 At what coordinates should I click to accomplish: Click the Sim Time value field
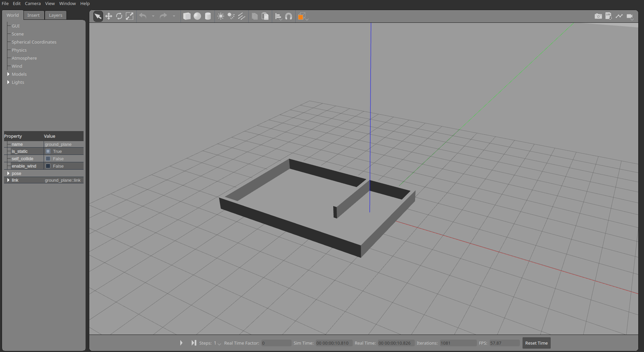334,343
